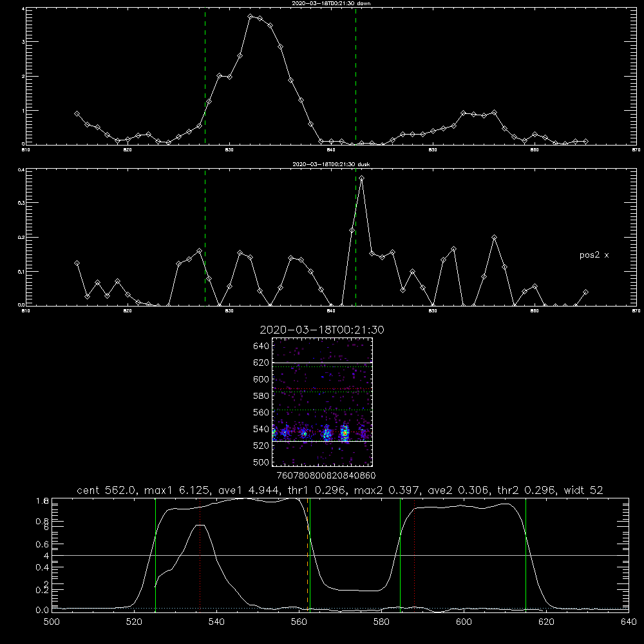Viewport: 644px width, 644px height.
Task: Select the "3" label on the dawn plot y-axis
Action: click(23, 42)
